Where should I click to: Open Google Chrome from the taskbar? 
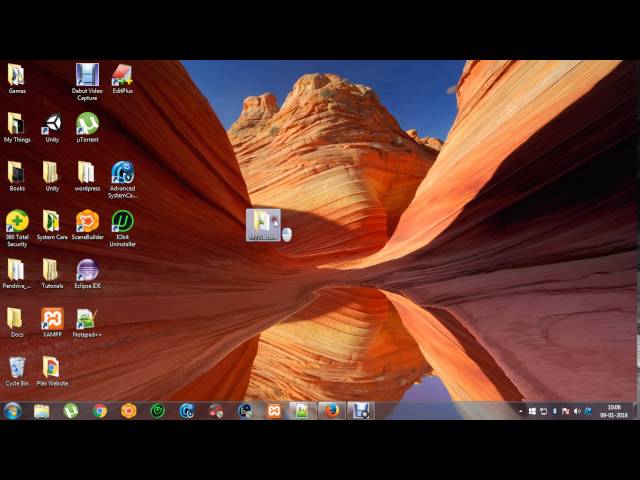[100, 410]
